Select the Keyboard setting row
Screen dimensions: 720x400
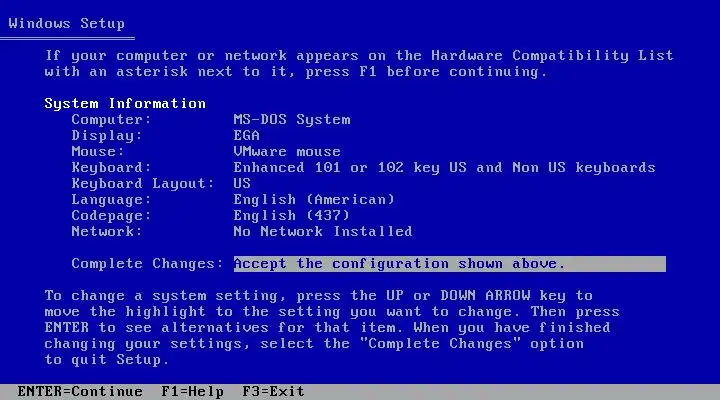tap(363, 168)
